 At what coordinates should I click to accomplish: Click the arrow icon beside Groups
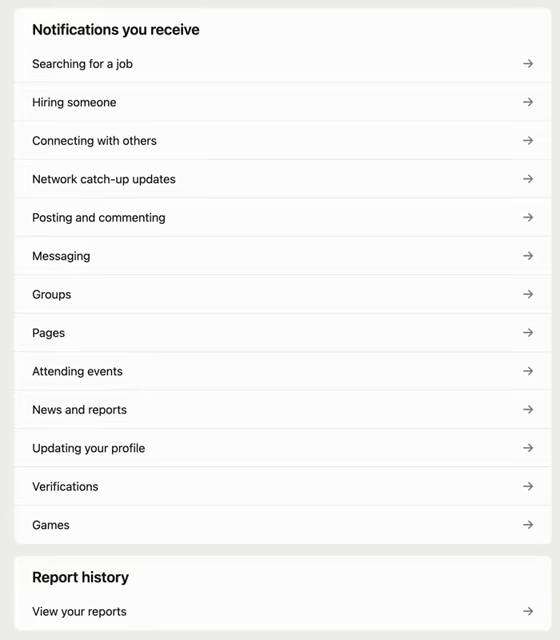pyautogui.click(x=528, y=294)
